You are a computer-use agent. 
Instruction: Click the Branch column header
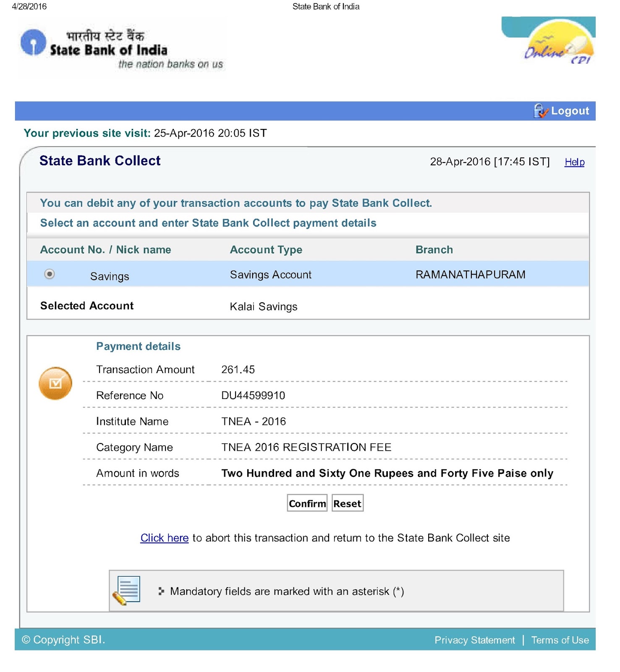point(434,250)
